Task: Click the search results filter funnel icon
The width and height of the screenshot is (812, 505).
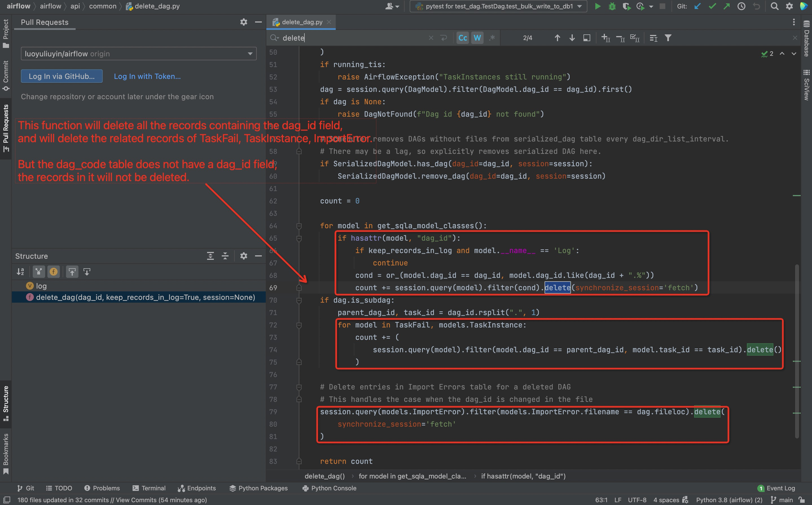Action: (x=668, y=38)
